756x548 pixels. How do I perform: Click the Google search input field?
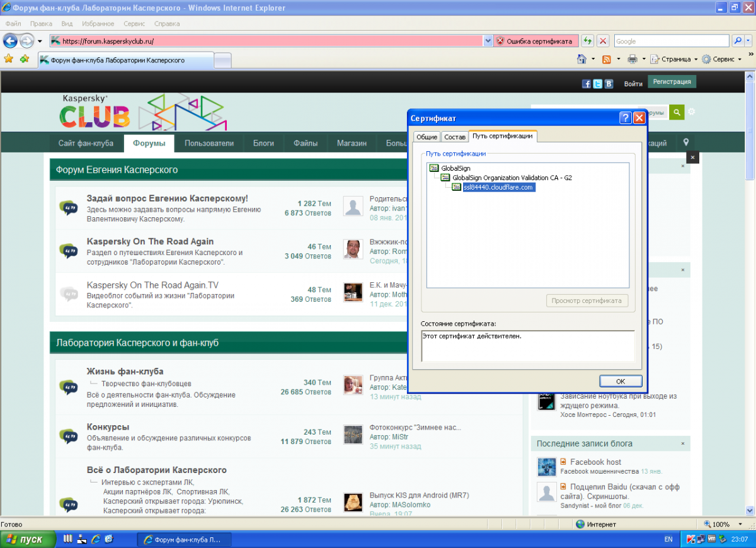tap(672, 41)
